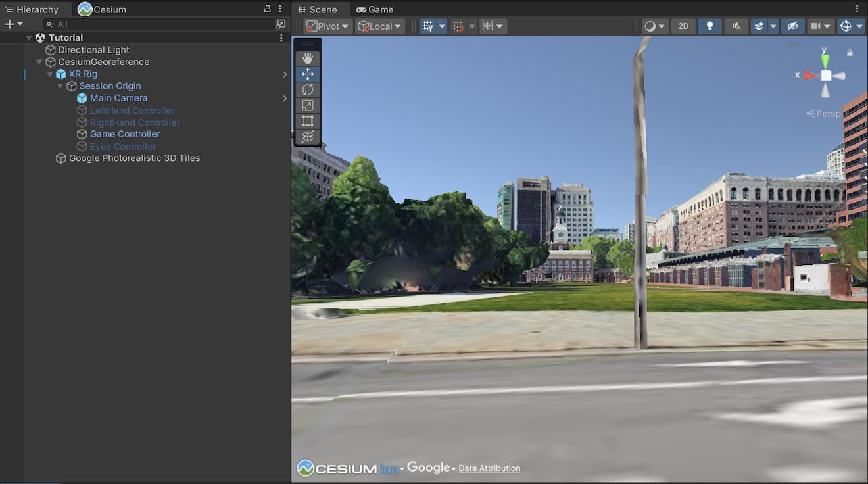Collapse the XR Rig hierarchy node
The height and width of the screenshot is (484, 868).
(x=50, y=74)
